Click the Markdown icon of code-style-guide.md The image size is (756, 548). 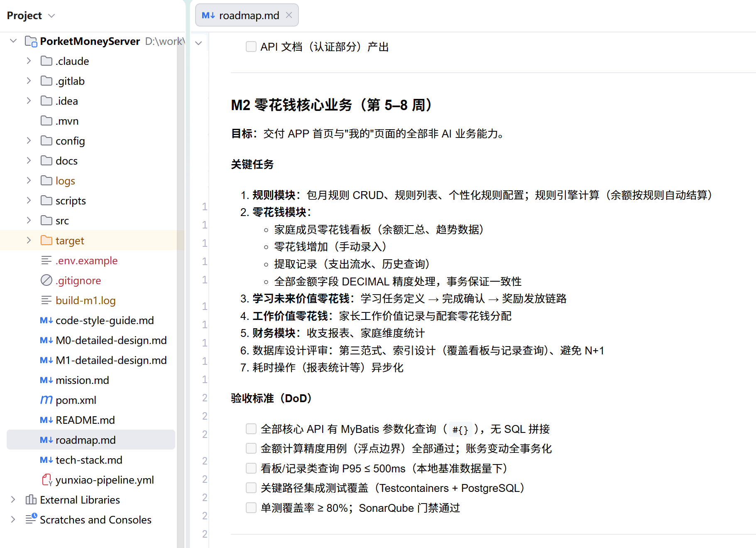point(46,320)
